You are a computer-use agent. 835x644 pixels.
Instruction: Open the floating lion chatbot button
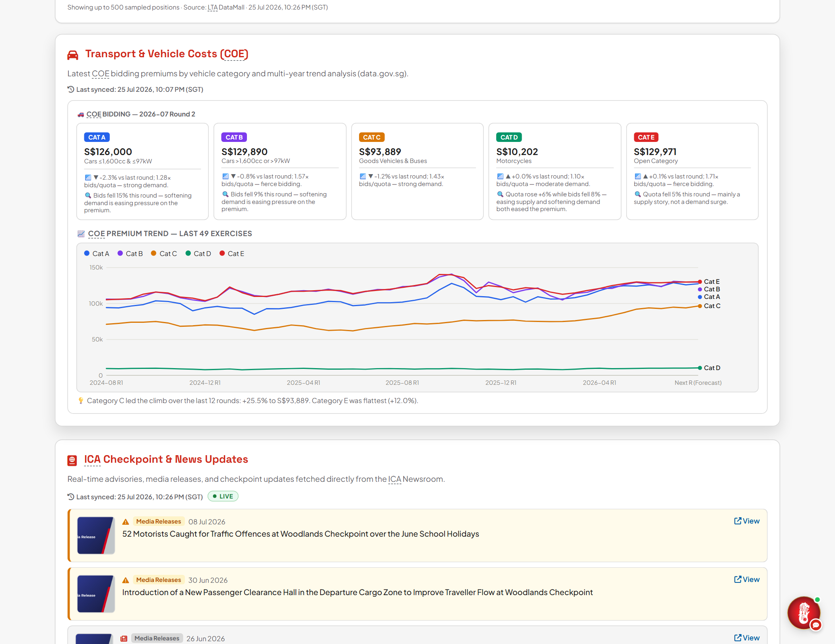(804, 613)
